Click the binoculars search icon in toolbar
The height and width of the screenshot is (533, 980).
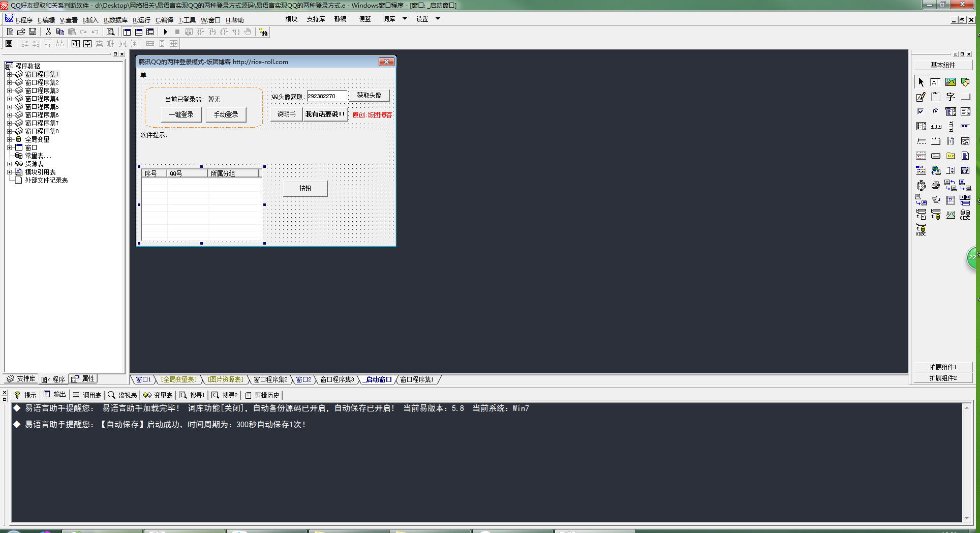(x=263, y=32)
